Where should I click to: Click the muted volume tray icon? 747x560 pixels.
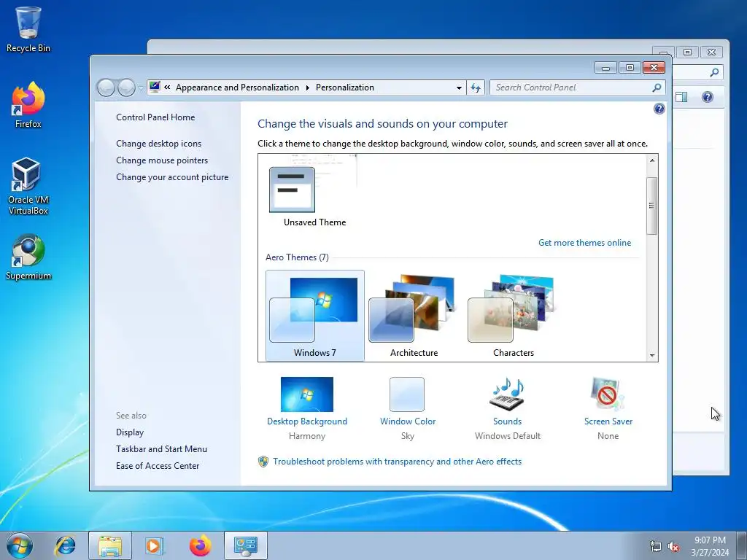(x=673, y=546)
